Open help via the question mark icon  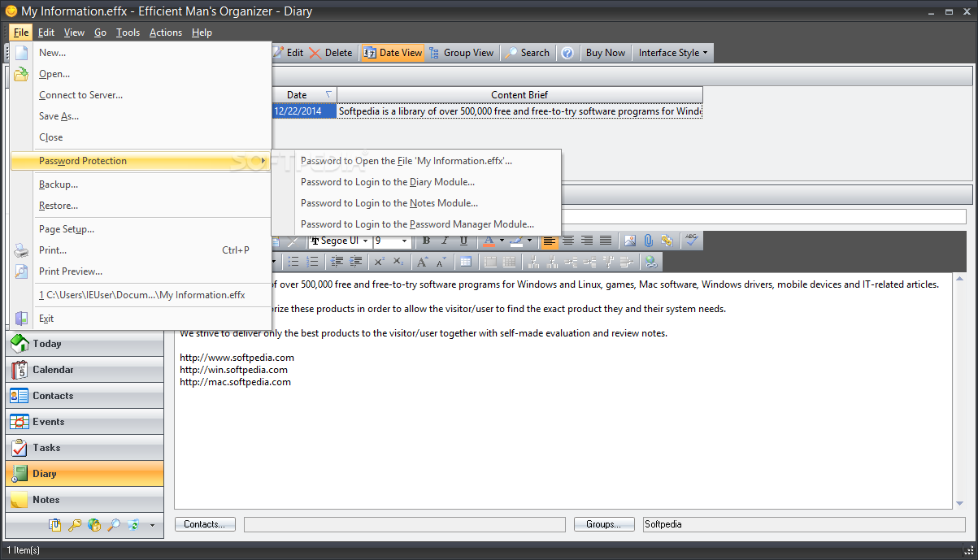coord(567,53)
